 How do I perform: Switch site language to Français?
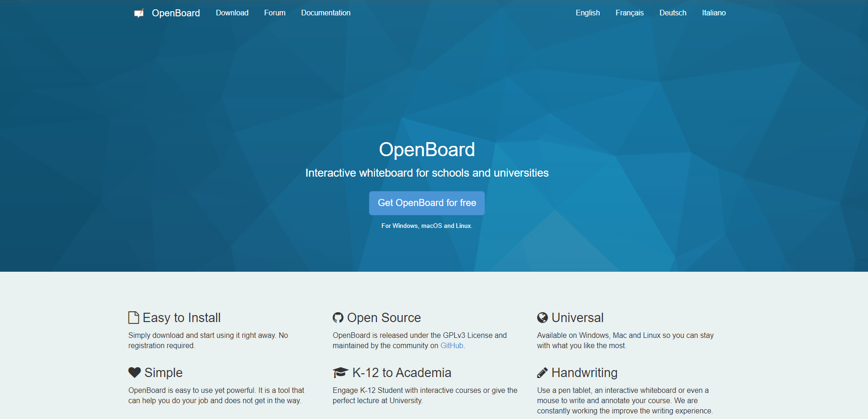point(629,13)
